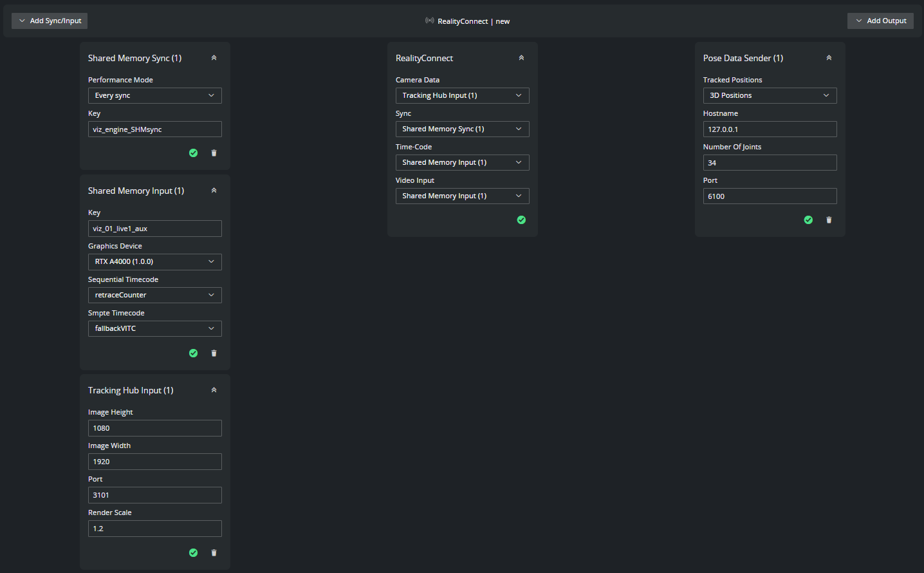Collapse the Shared Memory Input (1) card
The image size is (924, 573).
(214, 191)
